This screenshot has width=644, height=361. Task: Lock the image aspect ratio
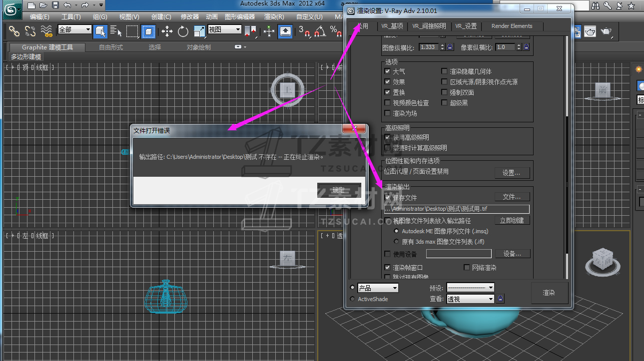click(450, 47)
